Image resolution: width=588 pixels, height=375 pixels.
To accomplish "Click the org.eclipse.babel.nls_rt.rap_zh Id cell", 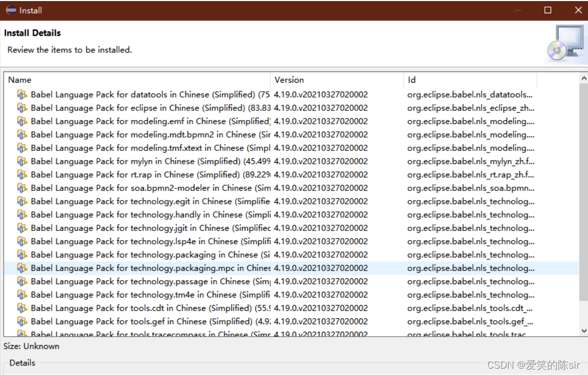I will pyautogui.click(x=470, y=174).
